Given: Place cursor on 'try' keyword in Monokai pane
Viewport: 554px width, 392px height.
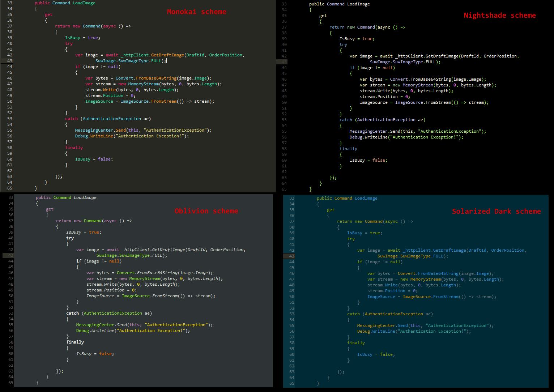Looking at the screenshot, I should [x=69, y=44].
